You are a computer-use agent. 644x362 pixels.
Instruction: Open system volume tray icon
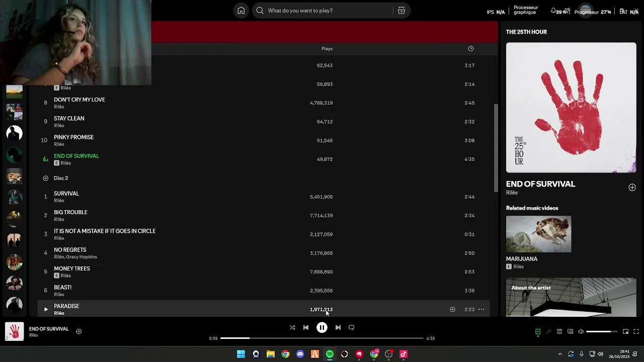point(600,354)
